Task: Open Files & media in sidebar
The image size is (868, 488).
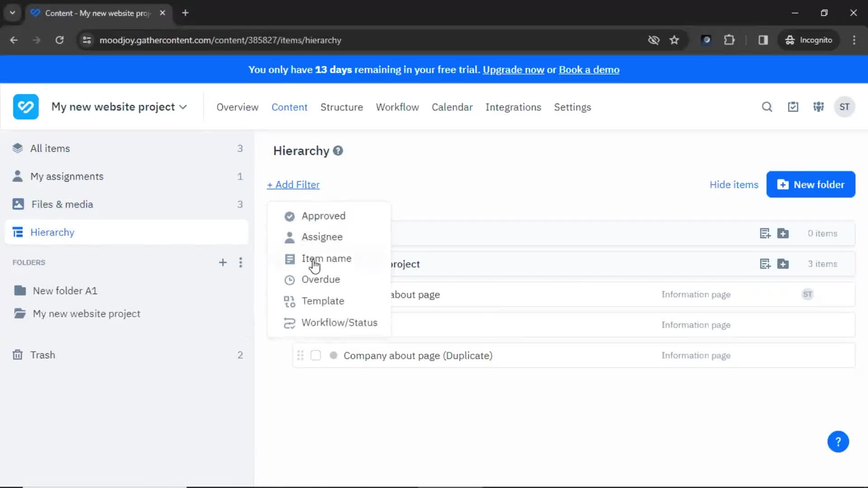Action: pyautogui.click(x=127, y=205)
